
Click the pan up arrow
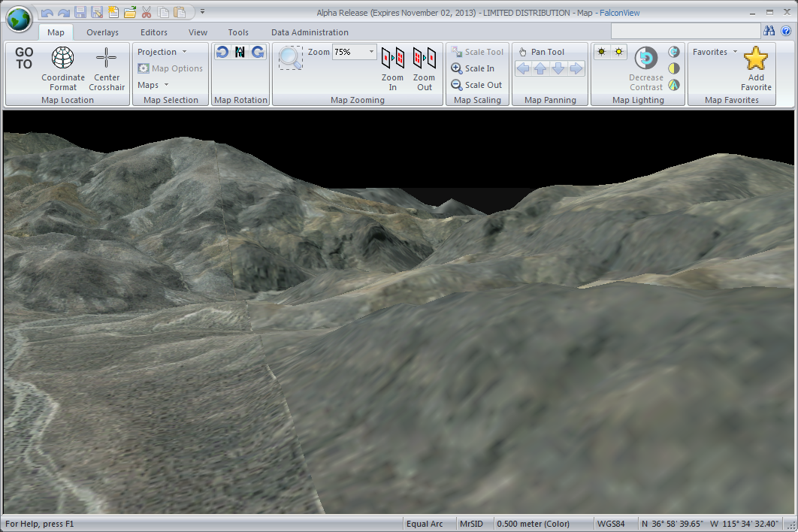(540, 68)
